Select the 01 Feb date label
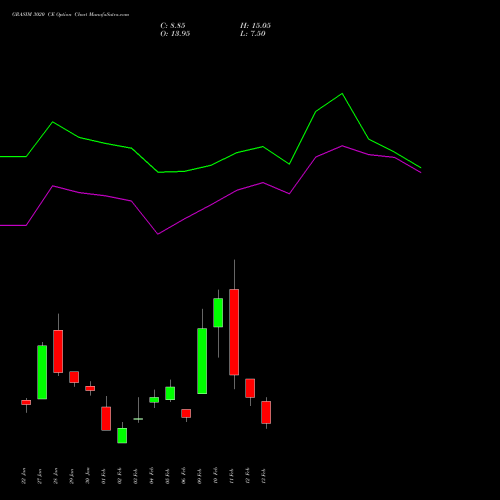Screen dimensions: 500x500 pos(103,476)
